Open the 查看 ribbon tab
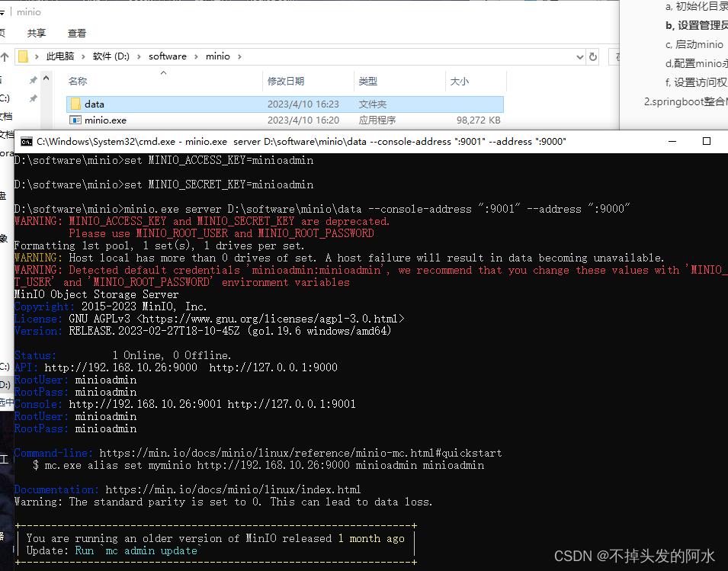This screenshot has height=571, width=728. [x=76, y=34]
